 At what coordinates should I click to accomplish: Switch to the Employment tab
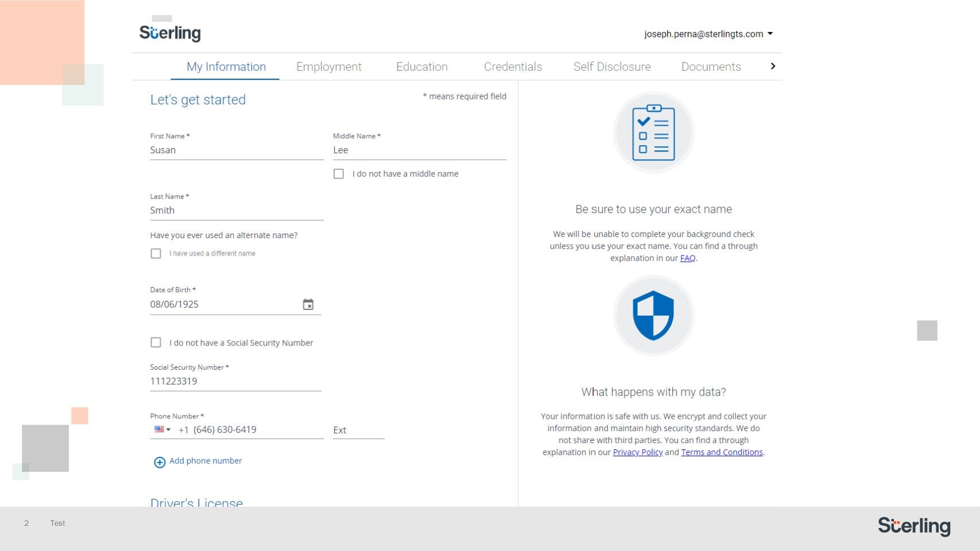329,67
